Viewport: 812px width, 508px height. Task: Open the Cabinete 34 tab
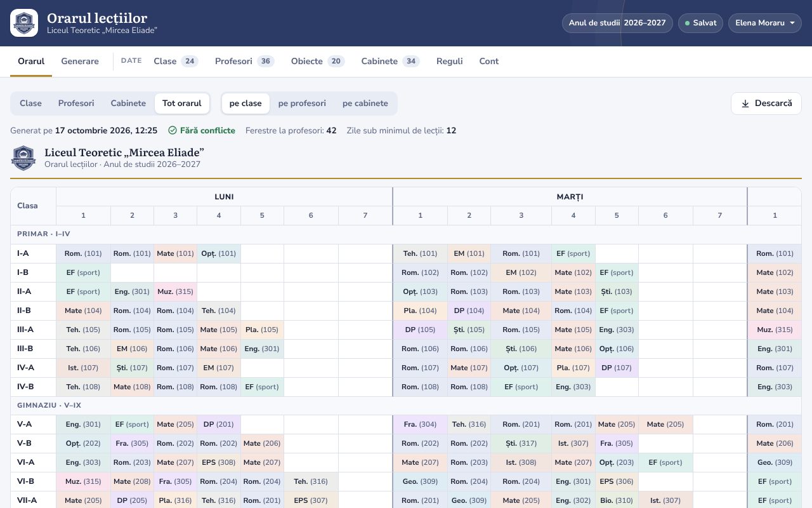pyautogui.click(x=390, y=61)
